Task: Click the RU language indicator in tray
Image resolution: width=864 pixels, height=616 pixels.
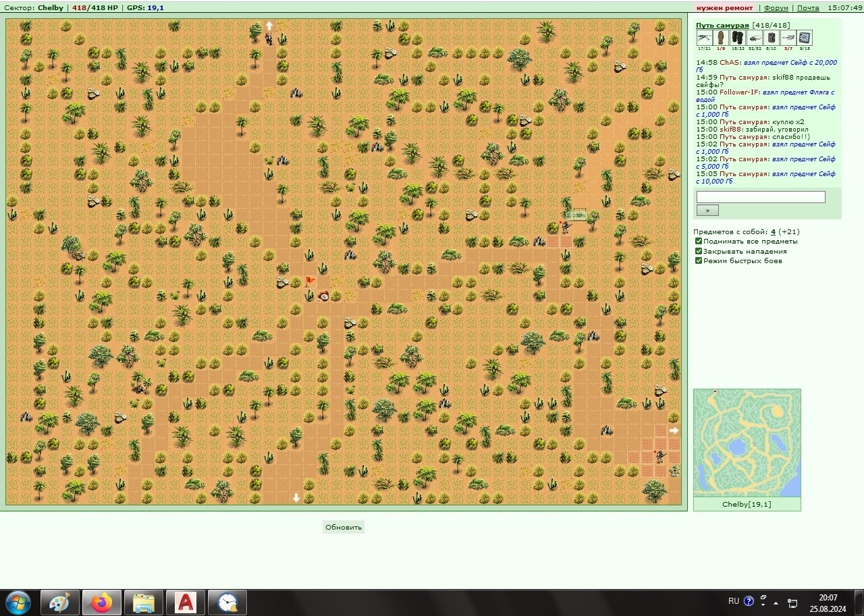Action: point(734,600)
